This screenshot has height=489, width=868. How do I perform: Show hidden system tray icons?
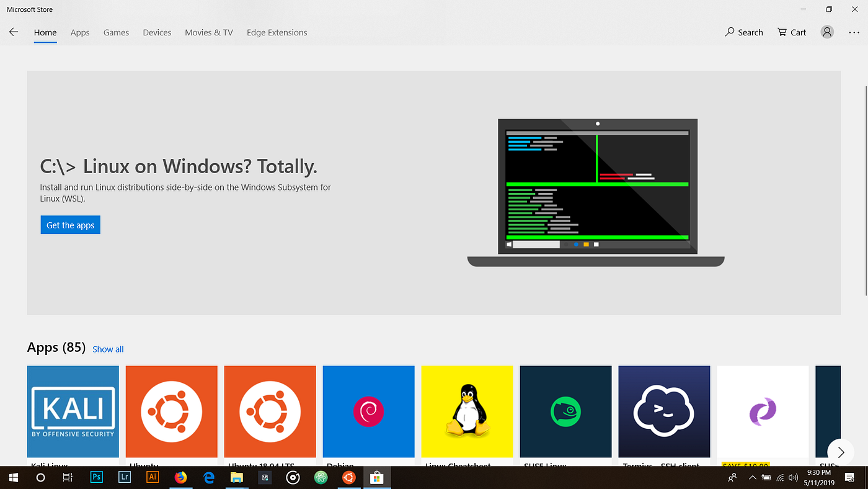point(753,477)
